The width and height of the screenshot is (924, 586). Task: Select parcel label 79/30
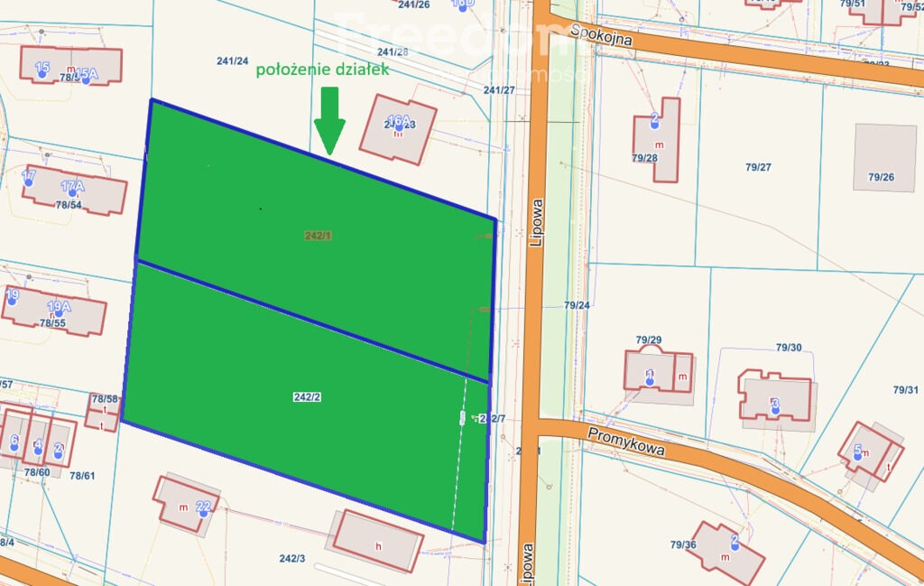click(788, 348)
